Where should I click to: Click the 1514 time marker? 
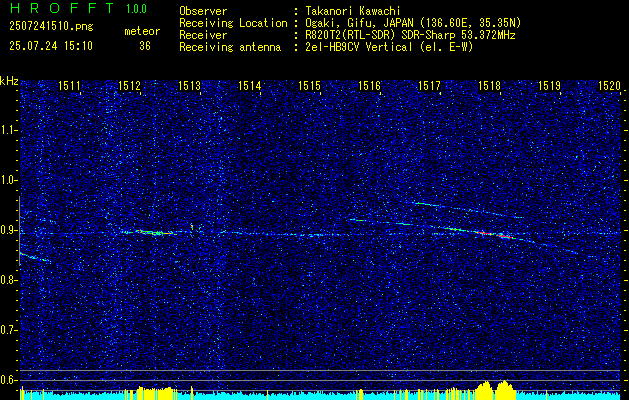[249, 85]
